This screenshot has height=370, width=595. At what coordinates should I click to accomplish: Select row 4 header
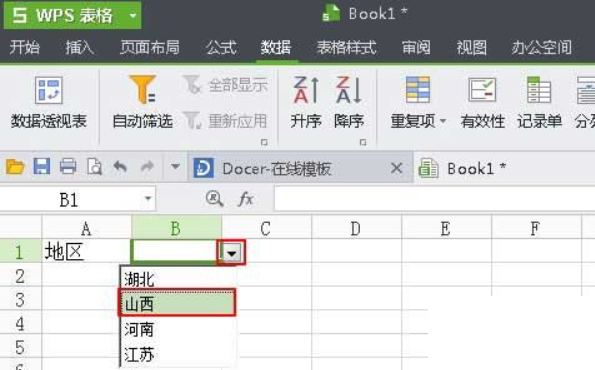click(x=20, y=323)
